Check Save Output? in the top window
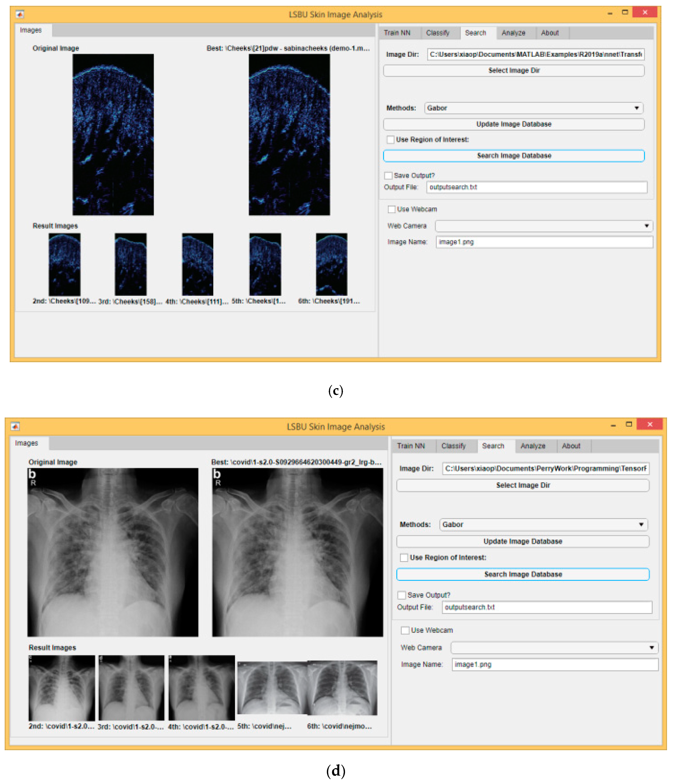This screenshot has height=784, width=673. (x=388, y=176)
